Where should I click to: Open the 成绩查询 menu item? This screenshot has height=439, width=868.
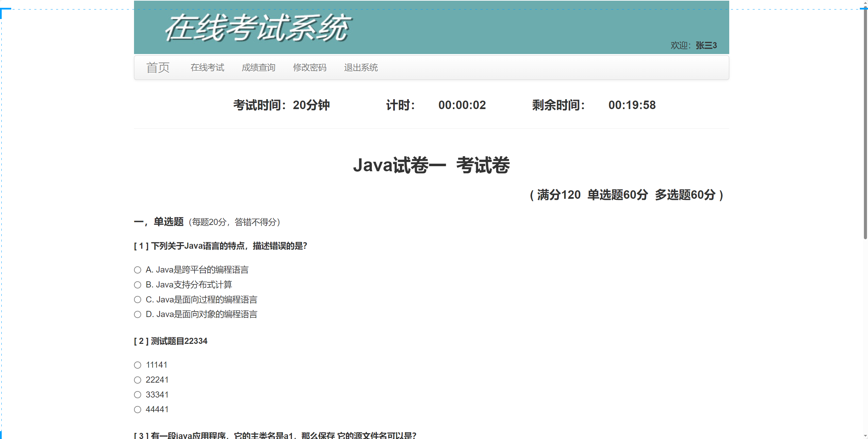[258, 68]
